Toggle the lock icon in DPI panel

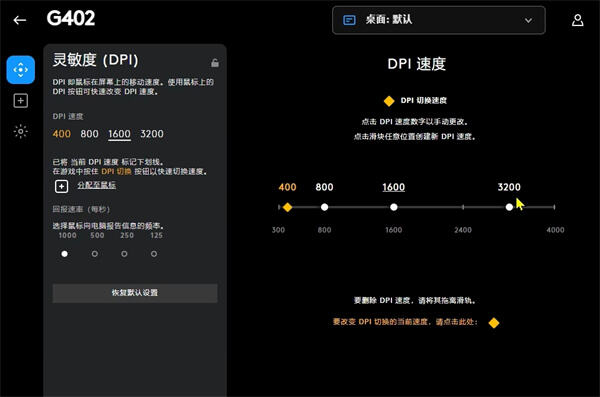click(x=215, y=63)
